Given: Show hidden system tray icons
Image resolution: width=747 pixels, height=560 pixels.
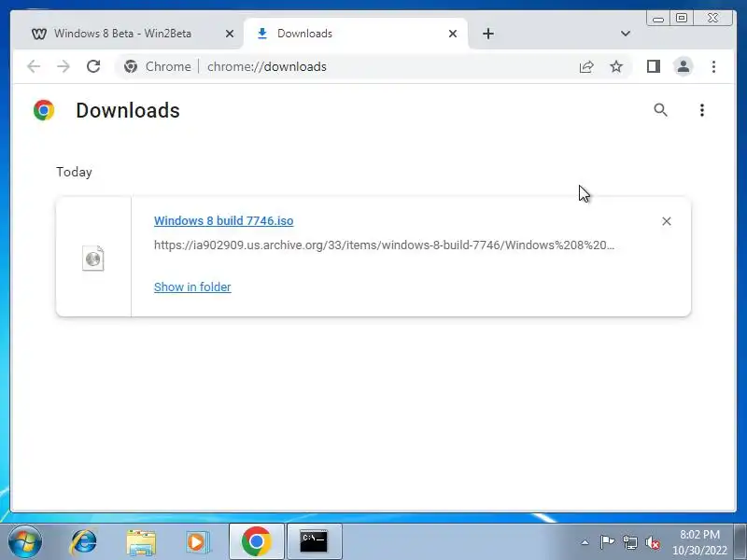Looking at the screenshot, I should pos(585,542).
